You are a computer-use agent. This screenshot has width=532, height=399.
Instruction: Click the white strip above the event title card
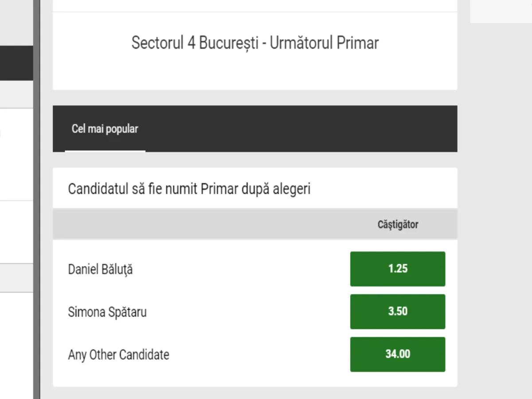pyautogui.click(x=255, y=5)
